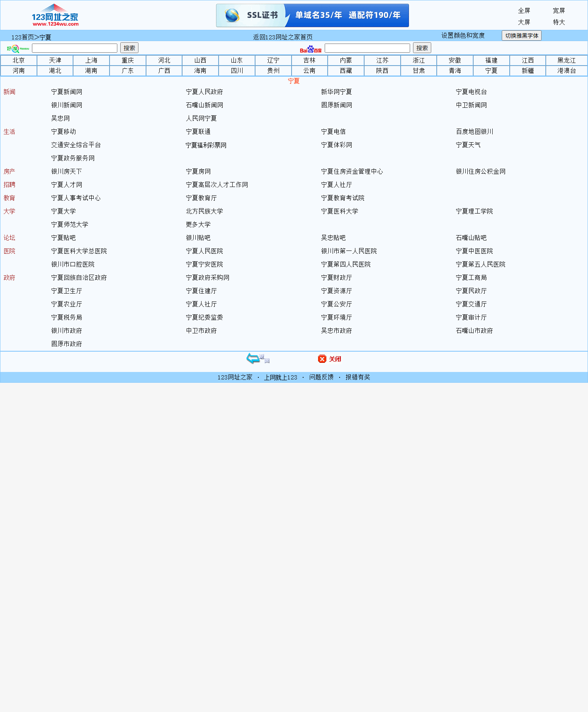This screenshot has height=712, width=588.
Task: Click the 123网址之家 site logo
Action: 55,15
